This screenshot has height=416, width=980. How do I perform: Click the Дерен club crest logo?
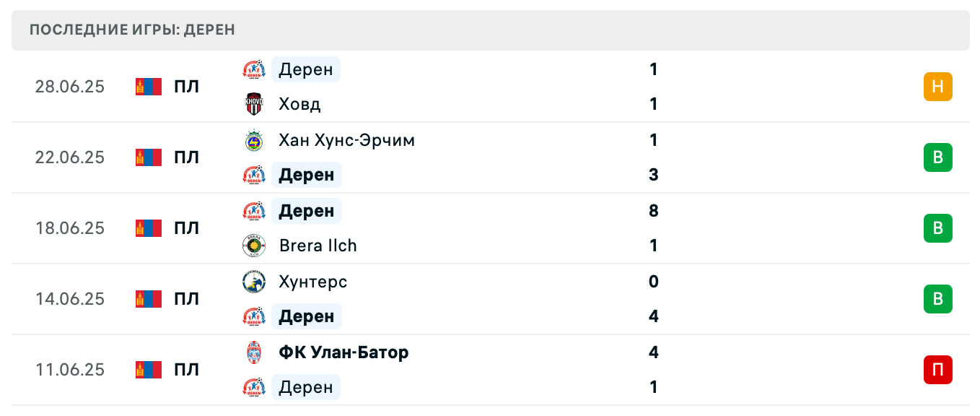tap(254, 69)
